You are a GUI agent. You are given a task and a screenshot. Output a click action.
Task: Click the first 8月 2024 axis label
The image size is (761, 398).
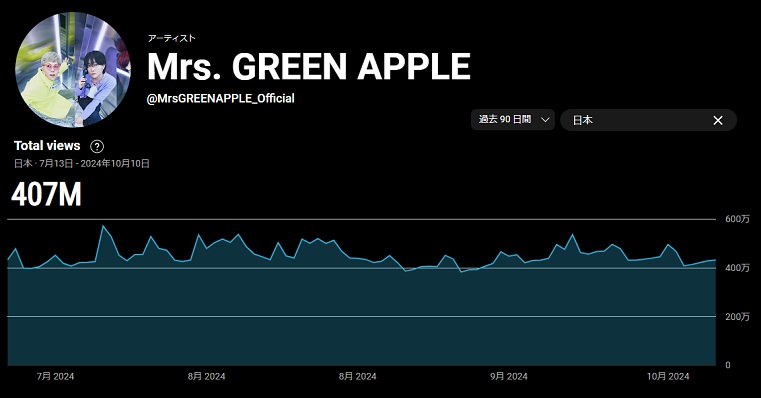(x=206, y=376)
